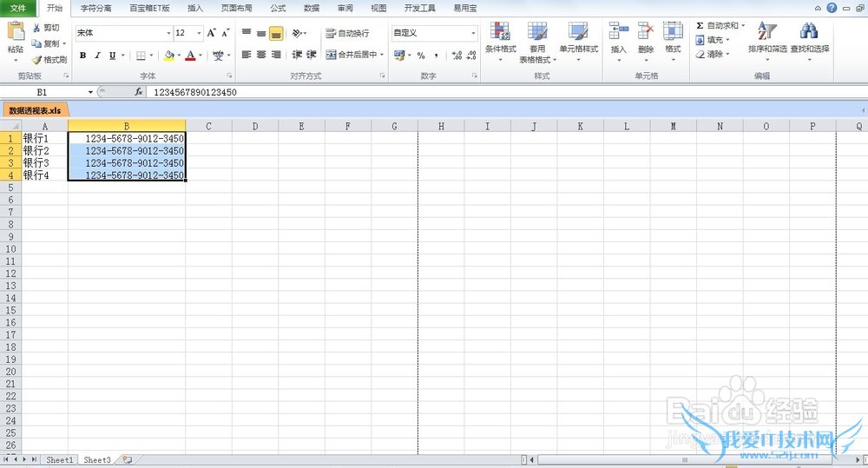Open dialog launcher in 数字 group
This screenshot has width=868, height=468.
tap(475, 76)
